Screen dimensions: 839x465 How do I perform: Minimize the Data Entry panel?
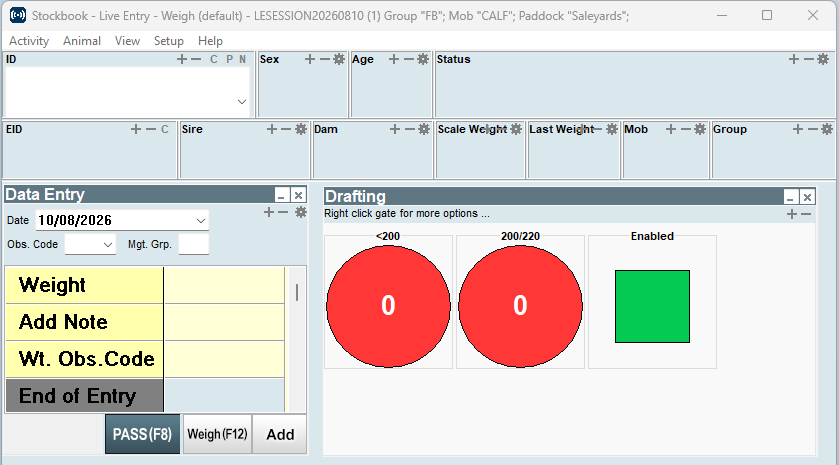click(282, 195)
